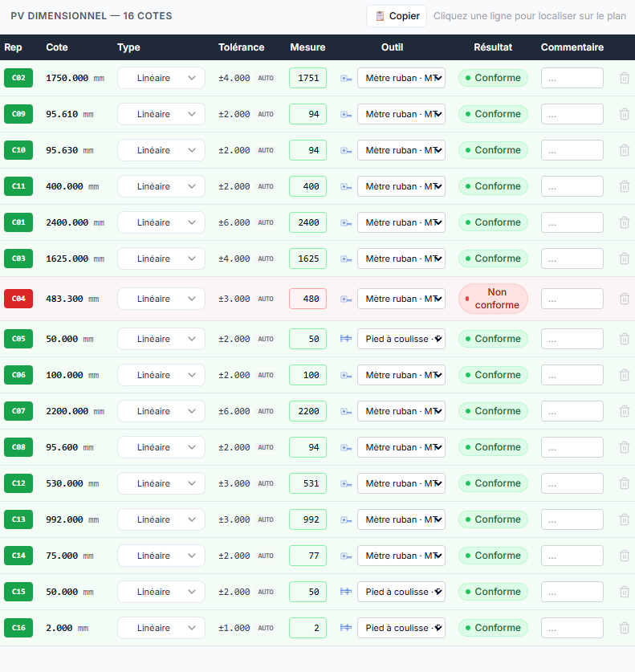This screenshot has height=672, width=635.
Task: Click tape measure icon in row C14
Action: [x=346, y=556]
